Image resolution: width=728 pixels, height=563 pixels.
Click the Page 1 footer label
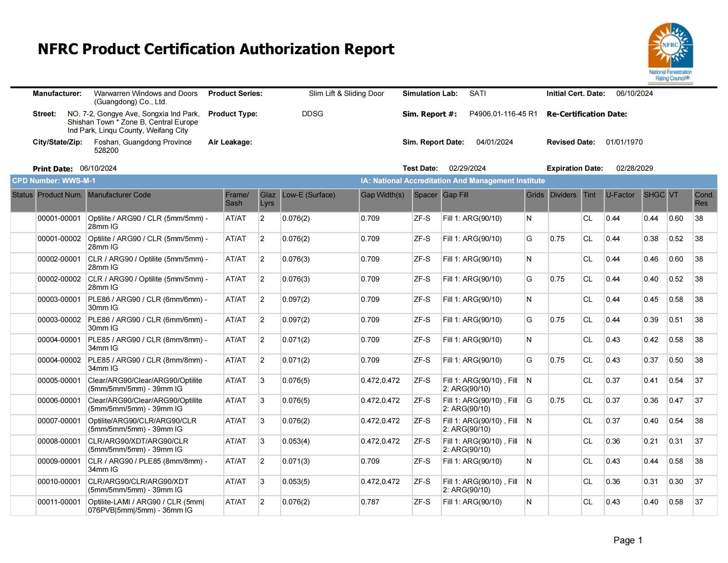click(x=628, y=540)
